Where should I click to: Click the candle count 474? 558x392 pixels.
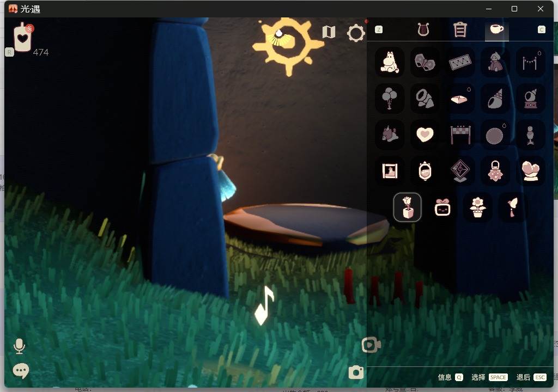point(40,52)
